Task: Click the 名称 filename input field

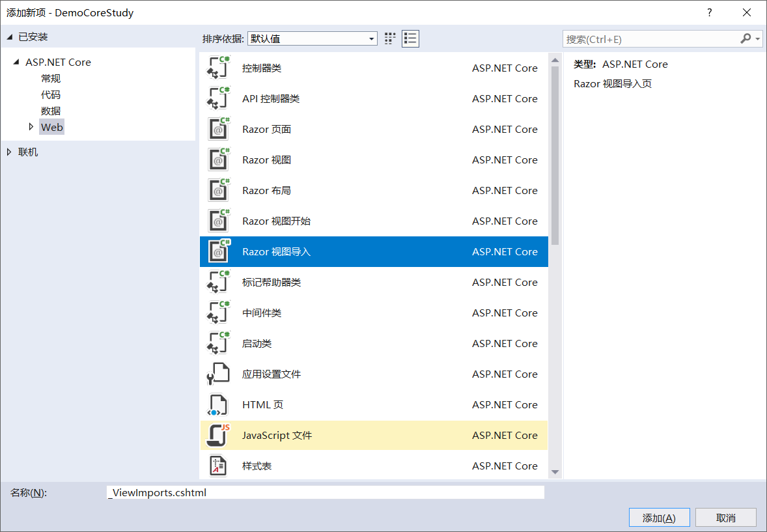Action: coord(326,492)
